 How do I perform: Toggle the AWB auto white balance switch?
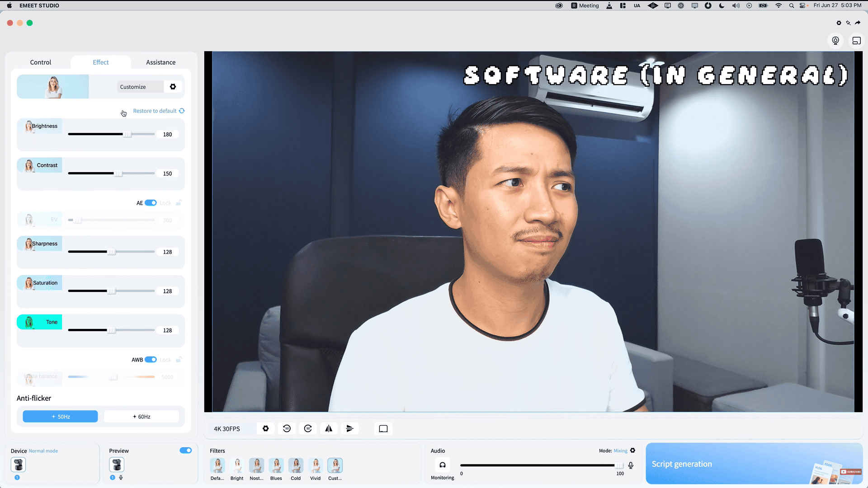click(151, 360)
